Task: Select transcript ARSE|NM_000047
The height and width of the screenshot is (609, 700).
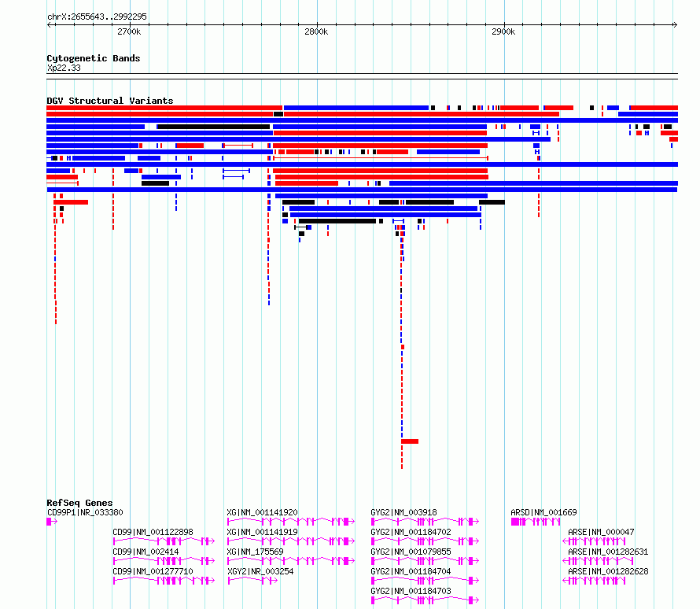Action: 601,532
